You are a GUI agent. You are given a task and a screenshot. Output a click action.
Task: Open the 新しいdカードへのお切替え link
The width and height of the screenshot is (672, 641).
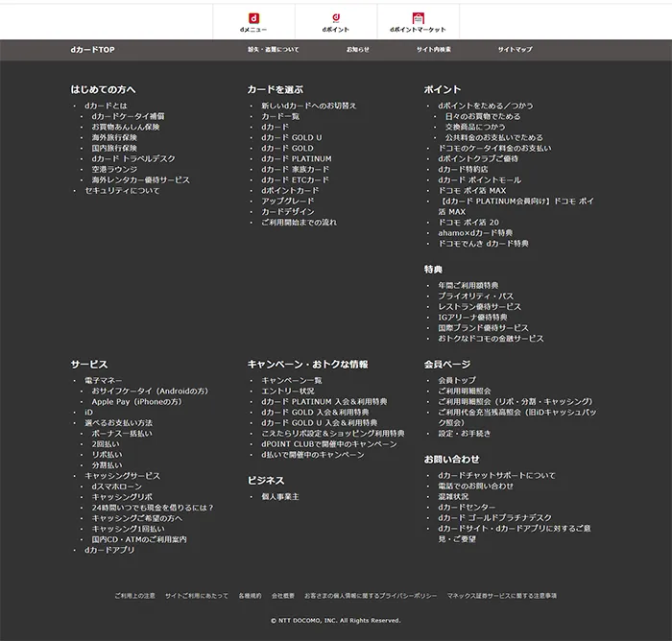point(308,106)
